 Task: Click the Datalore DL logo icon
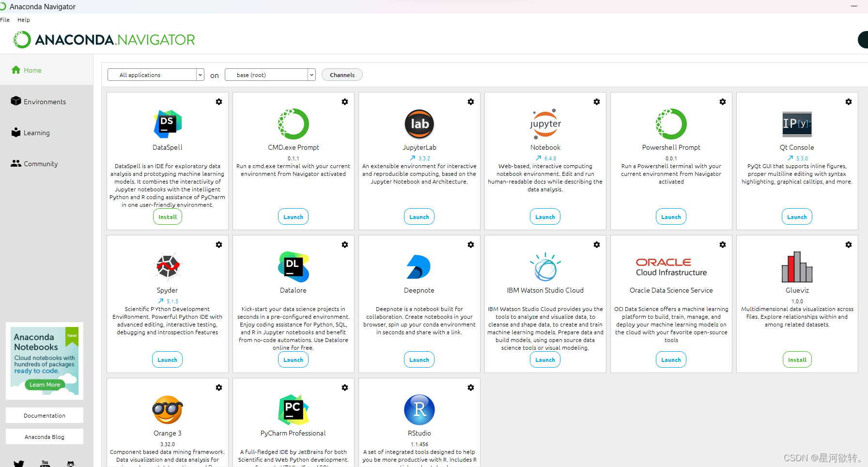(x=294, y=266)
